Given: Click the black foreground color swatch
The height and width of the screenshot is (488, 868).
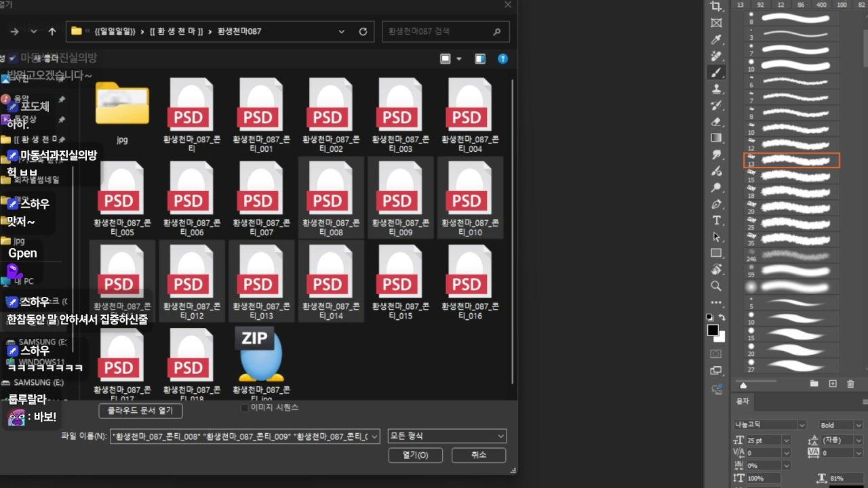Looking at the screenshot, I should point(713,330).
